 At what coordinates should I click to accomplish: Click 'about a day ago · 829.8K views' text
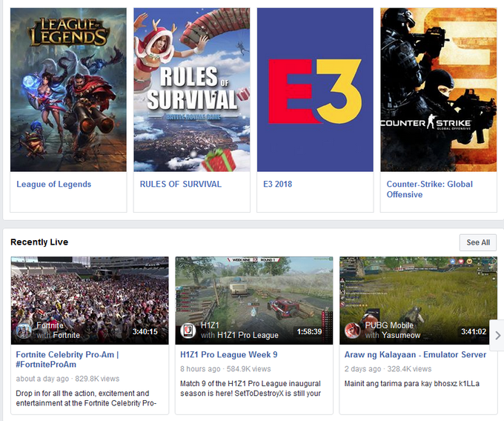pos(67,379)
